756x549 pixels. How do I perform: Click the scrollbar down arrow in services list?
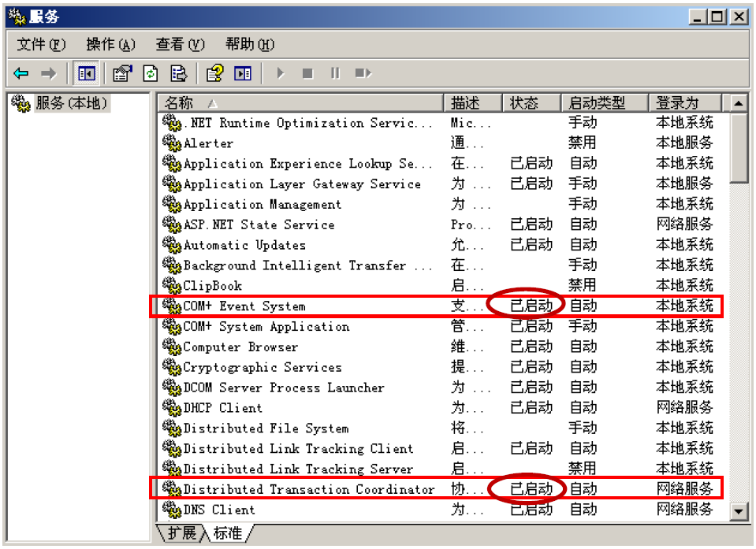pos(738,511)
